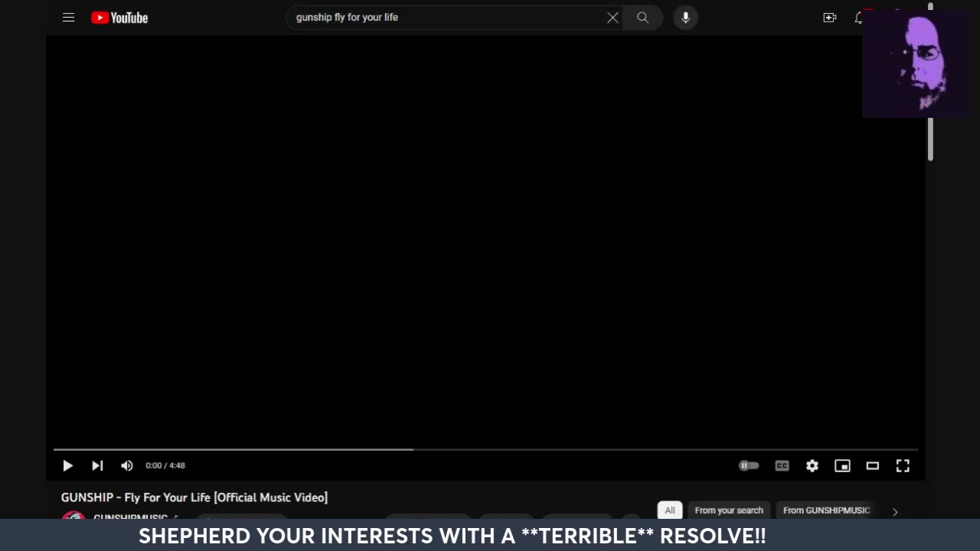
Task: Open the YouTube hamburger guide menu
Action: point(68,17)
